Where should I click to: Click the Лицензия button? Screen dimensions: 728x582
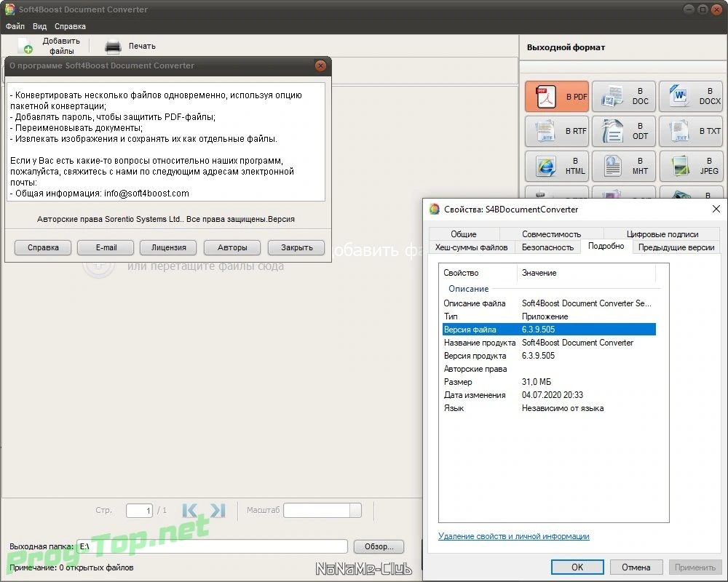click(x=169, y=248)
